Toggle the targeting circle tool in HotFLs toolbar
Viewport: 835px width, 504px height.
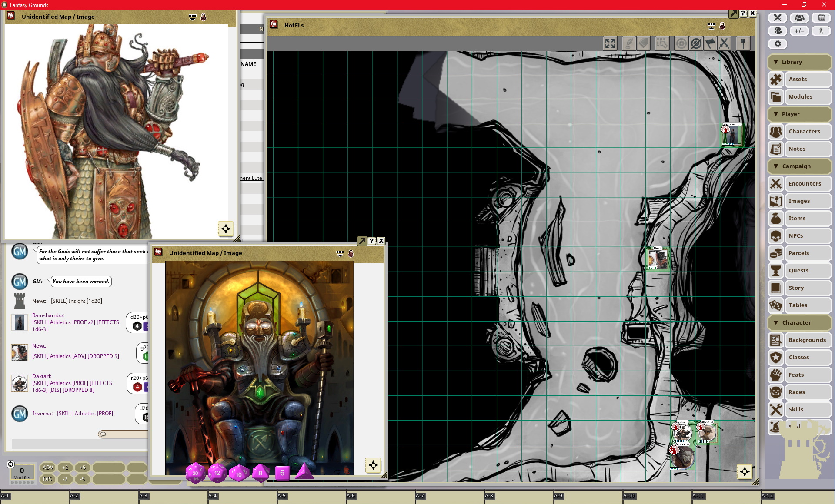click(681, 43)
